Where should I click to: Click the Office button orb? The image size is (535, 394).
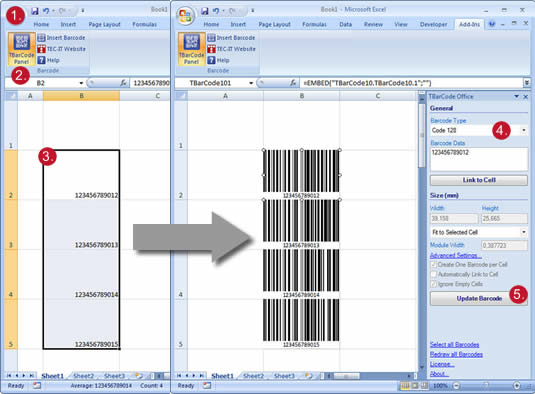185,16
